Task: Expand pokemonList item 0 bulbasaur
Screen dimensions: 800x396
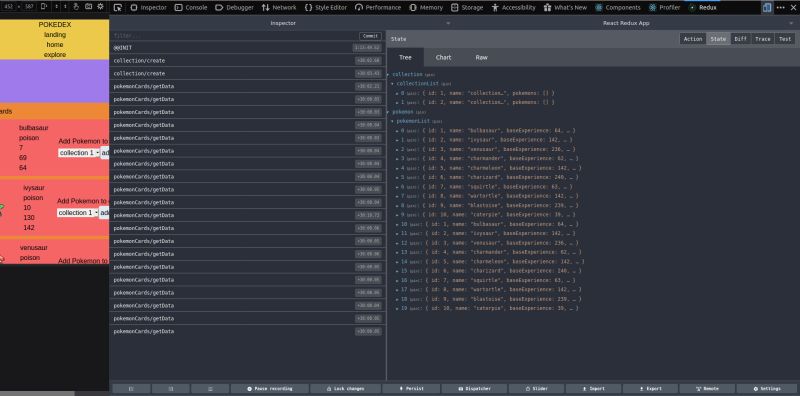Action: coord(397,131)
